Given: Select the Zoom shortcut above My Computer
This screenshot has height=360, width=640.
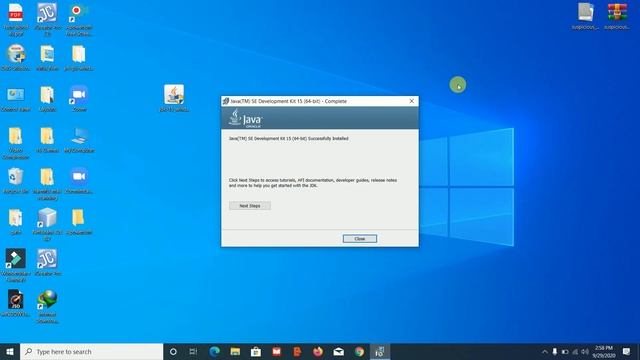Looking at the screenshot, I should click(x=79, y=98).
